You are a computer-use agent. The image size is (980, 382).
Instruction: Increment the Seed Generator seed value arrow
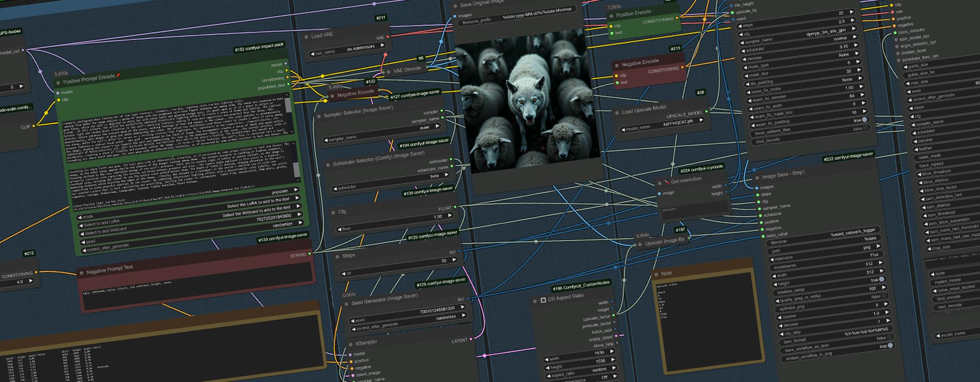point(463,308)
